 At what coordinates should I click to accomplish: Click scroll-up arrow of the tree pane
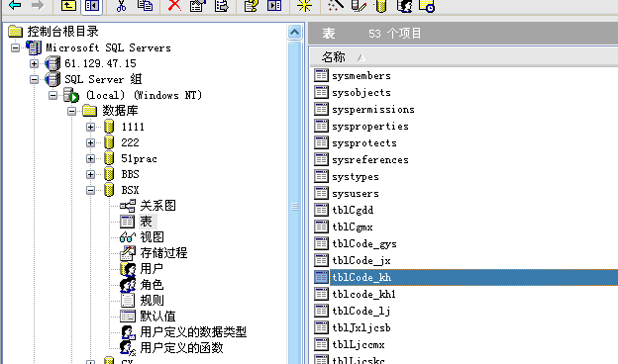pos(294,32)
